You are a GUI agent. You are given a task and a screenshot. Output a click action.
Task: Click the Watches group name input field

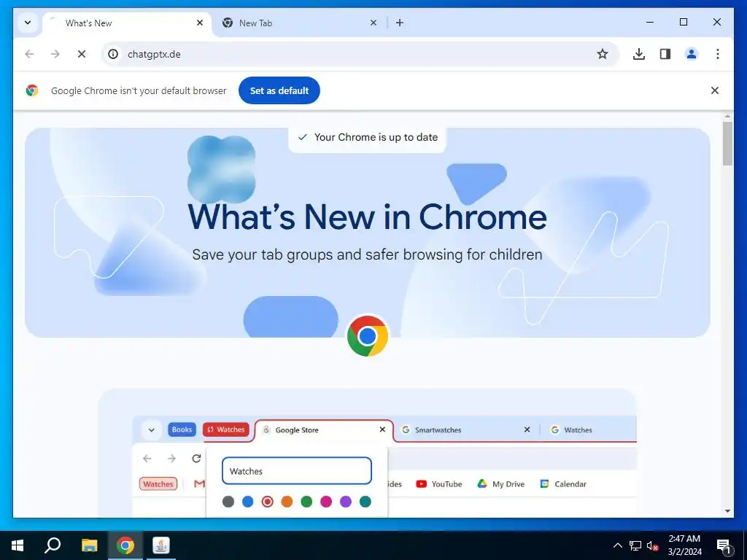click(x=296, y=471)
